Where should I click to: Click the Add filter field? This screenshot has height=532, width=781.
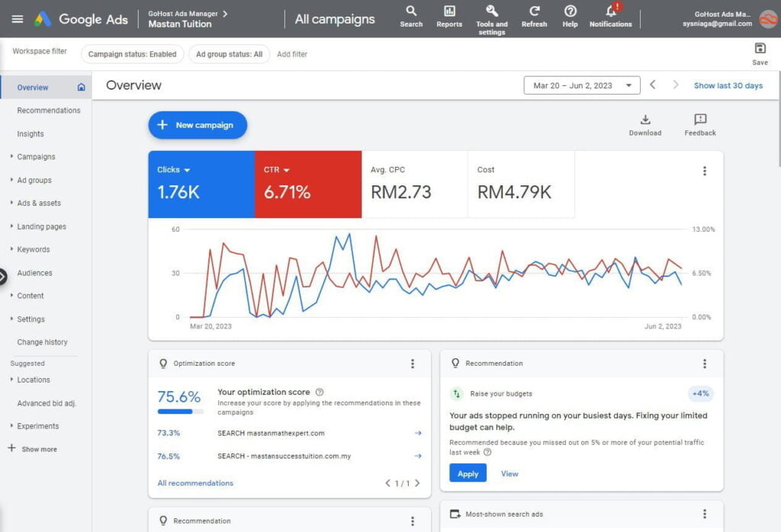pyautogui.click(x=292, y=54)
